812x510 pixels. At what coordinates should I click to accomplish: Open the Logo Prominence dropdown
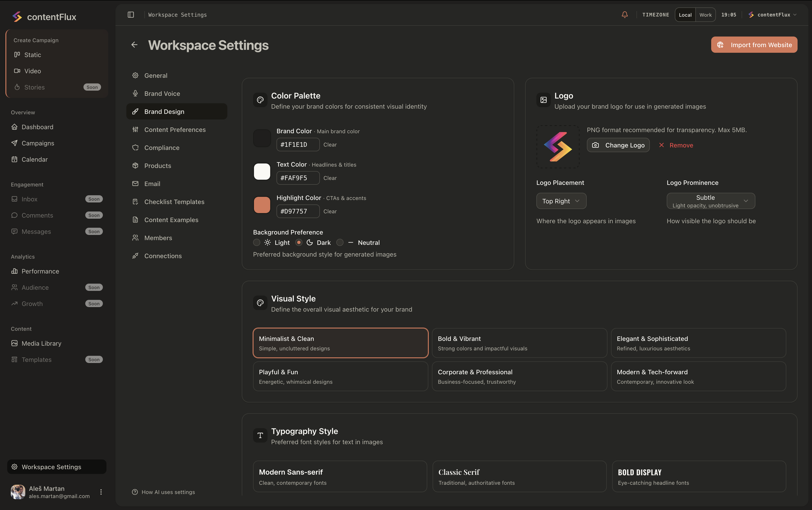pyautogui.click(x=710, y=201)
